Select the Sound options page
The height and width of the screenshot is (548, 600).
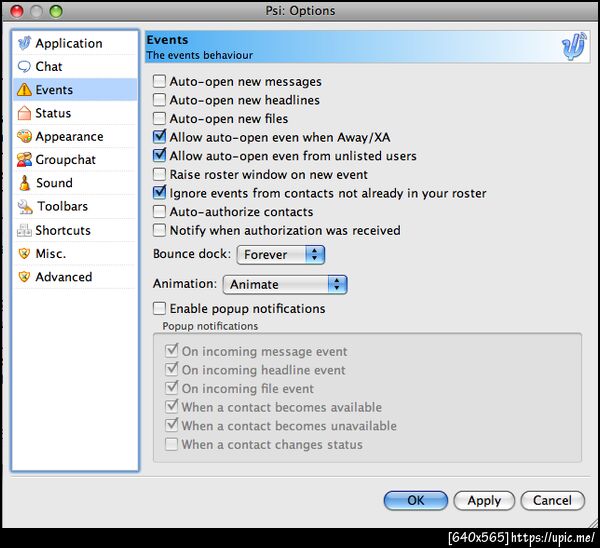click(75, 183)
